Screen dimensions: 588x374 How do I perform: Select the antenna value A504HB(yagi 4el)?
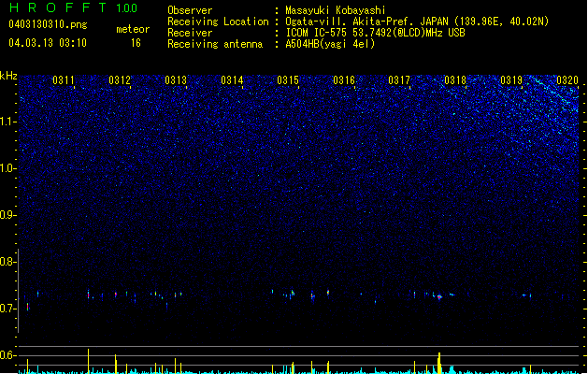330,44
